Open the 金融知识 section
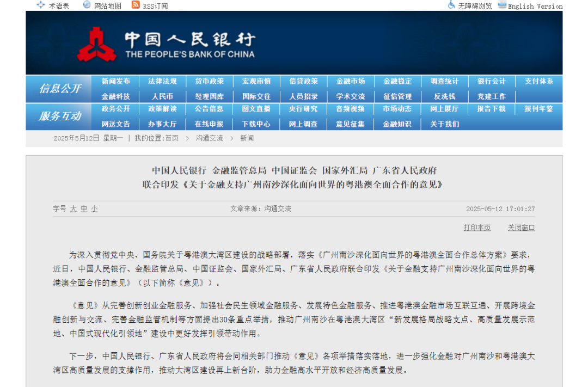 coord(397,124)
